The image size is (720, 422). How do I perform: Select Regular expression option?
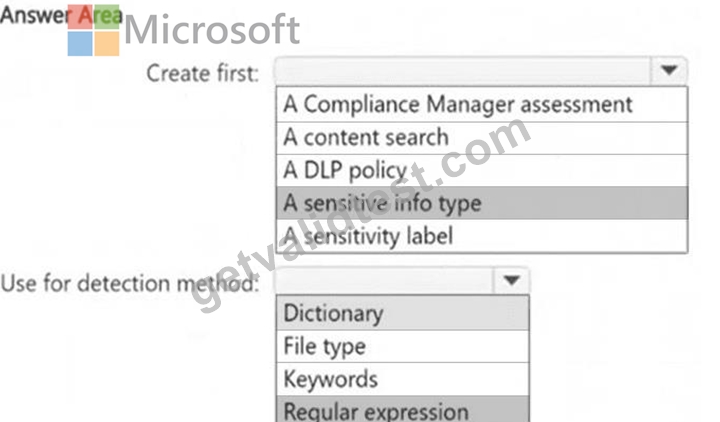(402, 410)
